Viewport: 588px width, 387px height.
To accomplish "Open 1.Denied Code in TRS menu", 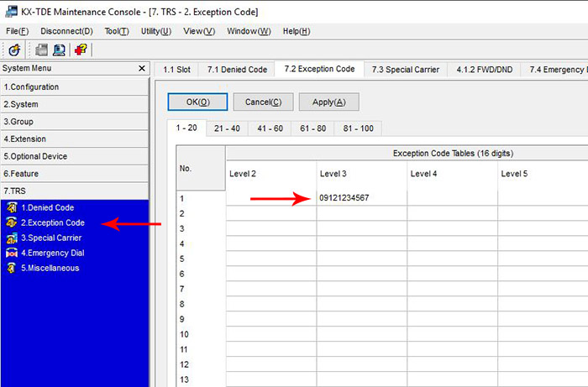I will (x=47, y=207).
